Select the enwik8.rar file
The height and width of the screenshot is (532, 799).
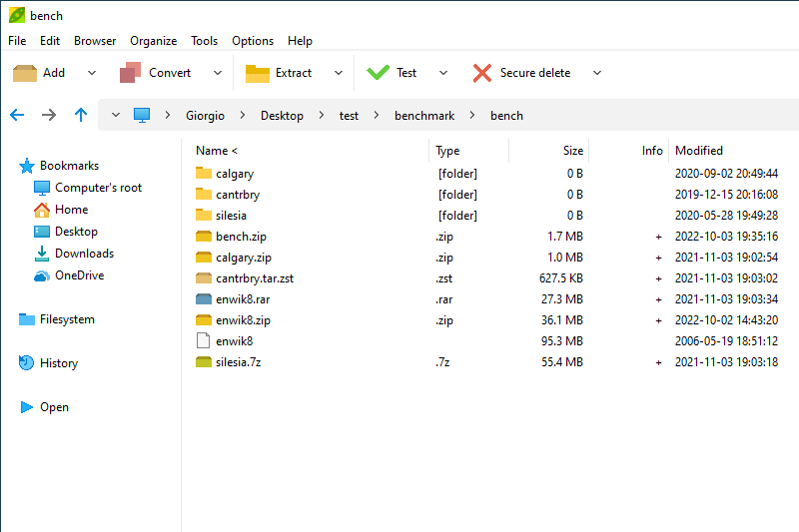pos(243,299)
